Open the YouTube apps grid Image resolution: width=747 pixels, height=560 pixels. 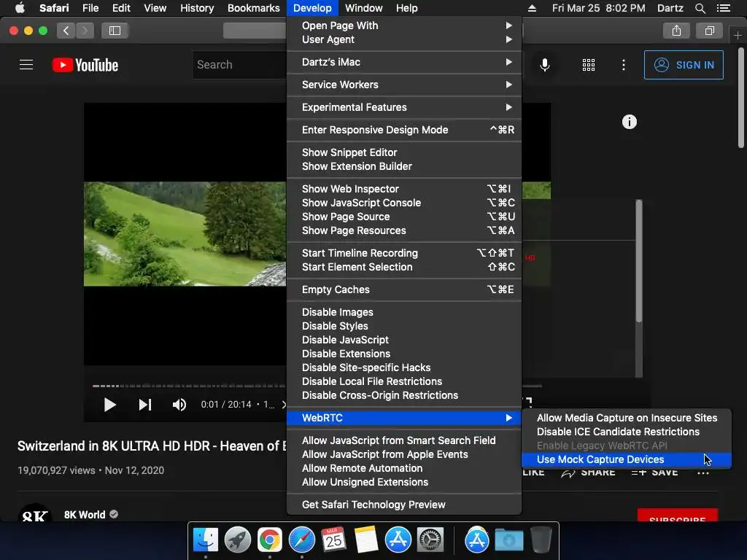[589, 65]
